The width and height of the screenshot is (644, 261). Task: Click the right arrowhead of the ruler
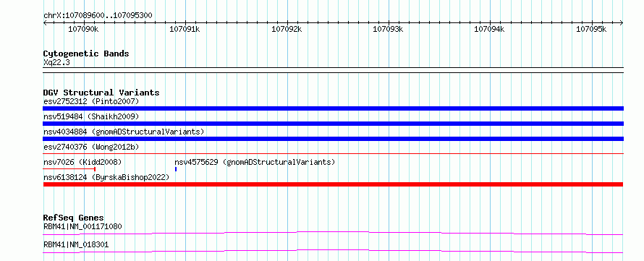tap(622, 22)
